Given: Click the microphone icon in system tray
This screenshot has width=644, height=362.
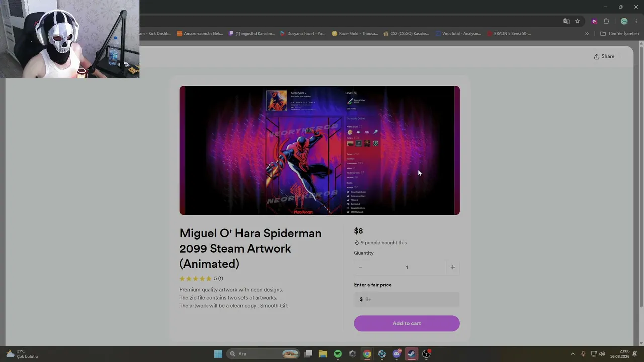Looking at the screenshot, I should [583, 354].
